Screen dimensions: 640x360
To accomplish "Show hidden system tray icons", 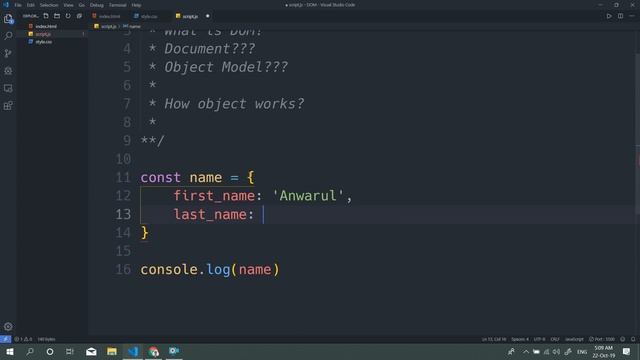I will 526,351.
